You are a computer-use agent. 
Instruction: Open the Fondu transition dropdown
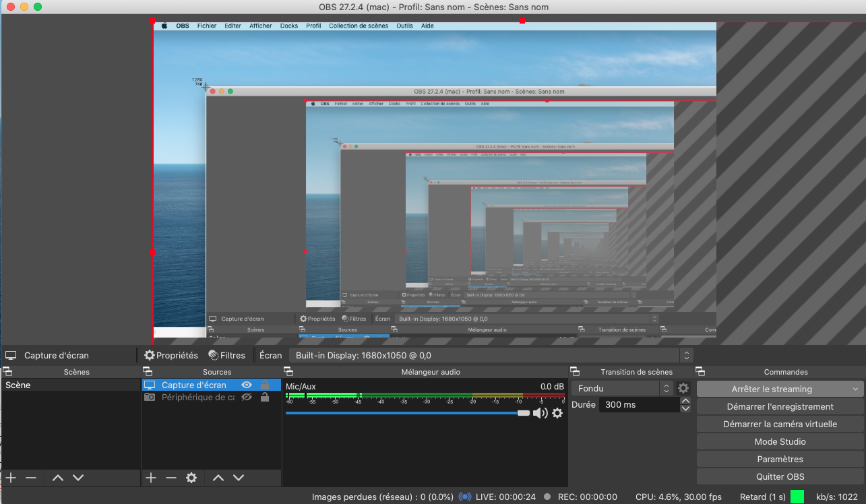[x=622, y=388]
